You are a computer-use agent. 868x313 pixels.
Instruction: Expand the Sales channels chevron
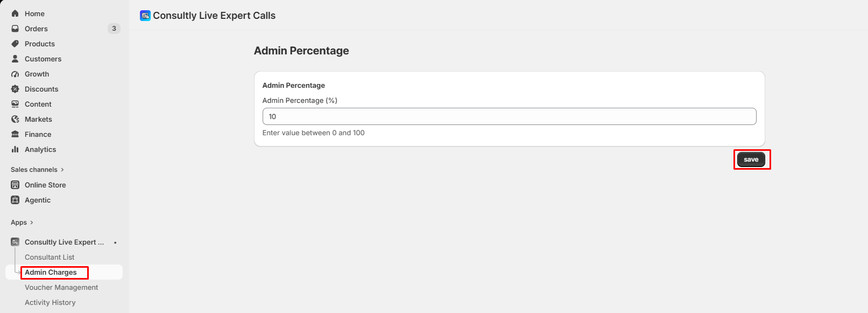[62, 170]
